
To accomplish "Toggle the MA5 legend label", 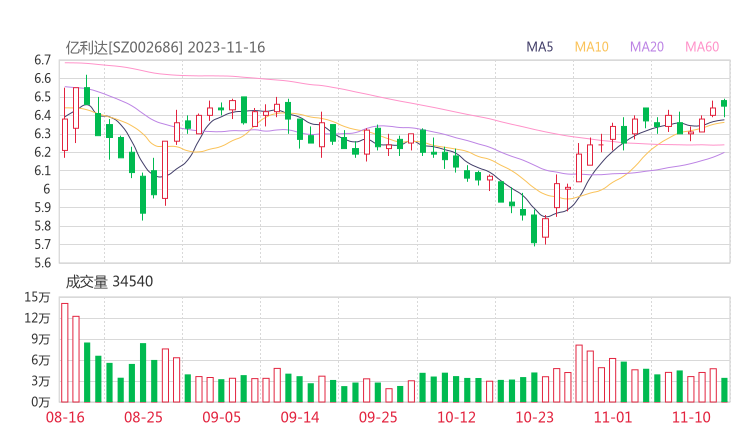I will pyautogui.click(x=540, y=47).
